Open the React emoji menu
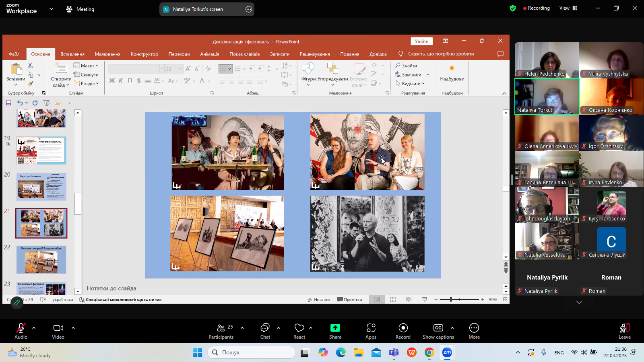644x362 pixels. click(299, 328)
